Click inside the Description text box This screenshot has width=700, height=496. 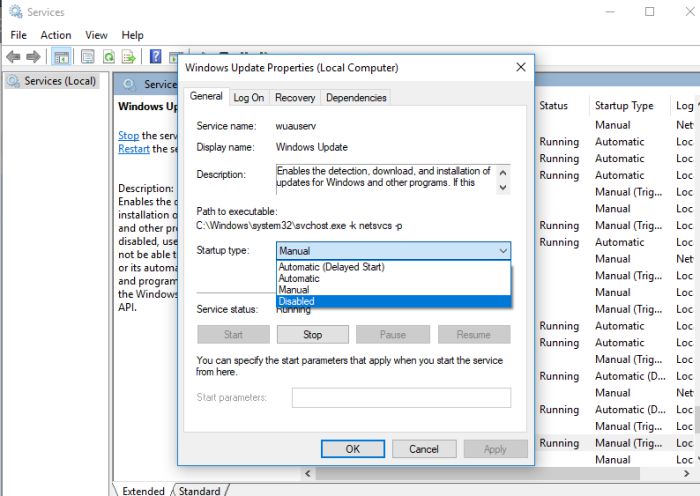point(386,179)
